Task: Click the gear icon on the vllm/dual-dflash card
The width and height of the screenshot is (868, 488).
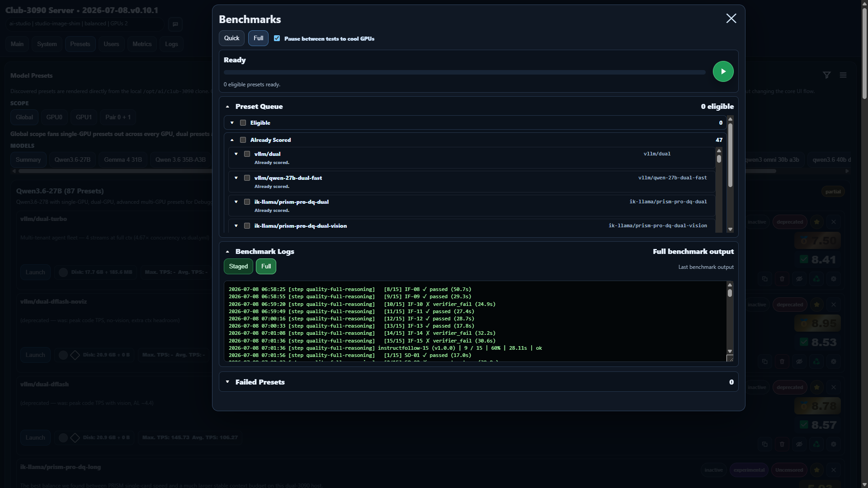Action: [833, 444]
